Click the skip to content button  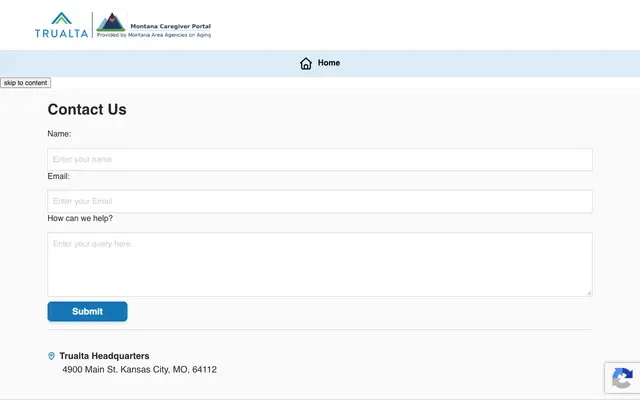pyautogui.click(x=25, y=83)
